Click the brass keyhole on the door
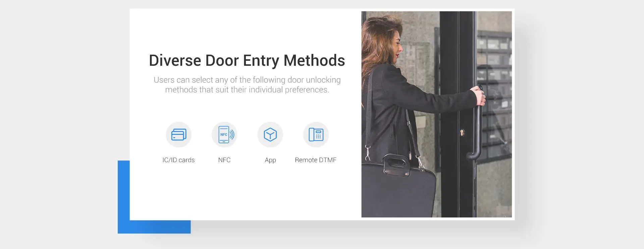 click(462, 132)
